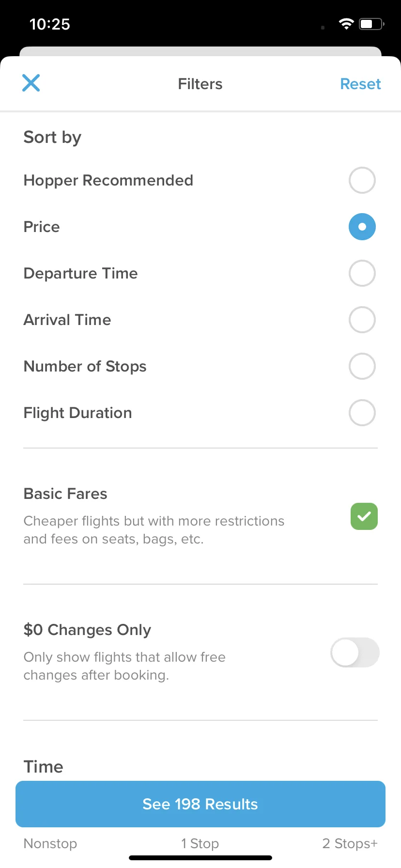Tap the Reset link

[360, 84]
